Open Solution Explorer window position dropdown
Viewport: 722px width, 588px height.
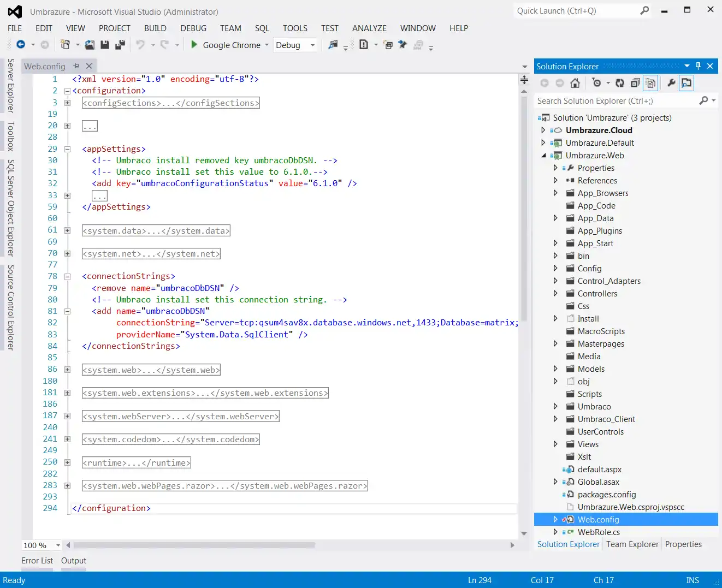687,66
